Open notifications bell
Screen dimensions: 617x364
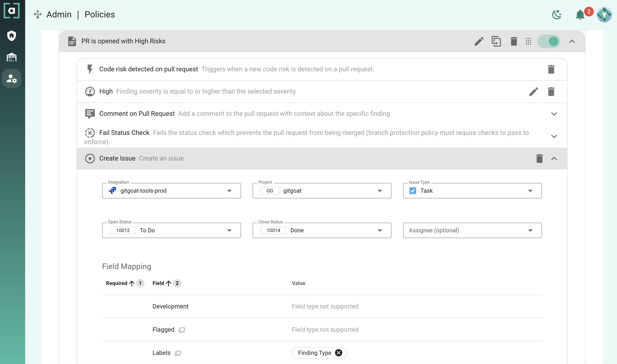[x=580, y=15]
